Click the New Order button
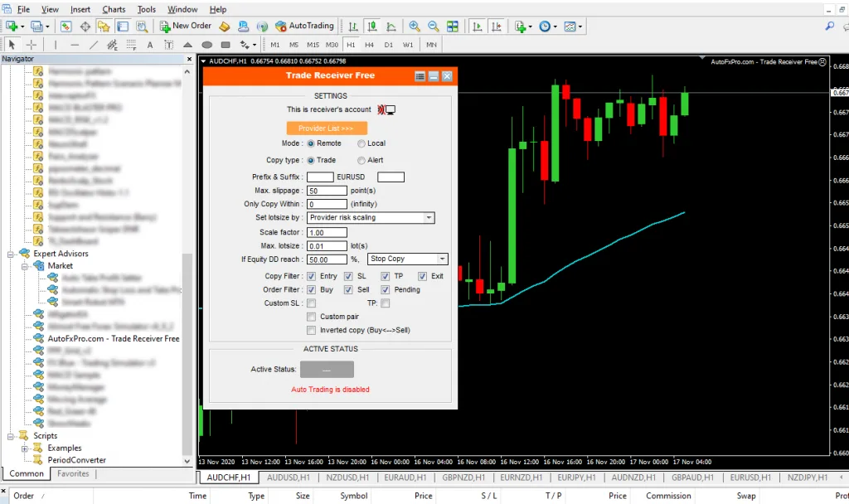This screenshot has height=504, width=849. coord(185,26)
